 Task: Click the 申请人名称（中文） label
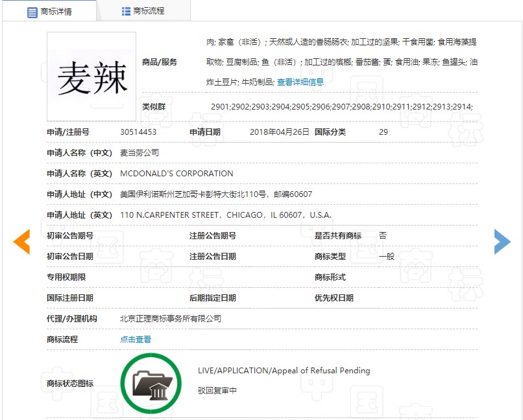pos(79,153)
